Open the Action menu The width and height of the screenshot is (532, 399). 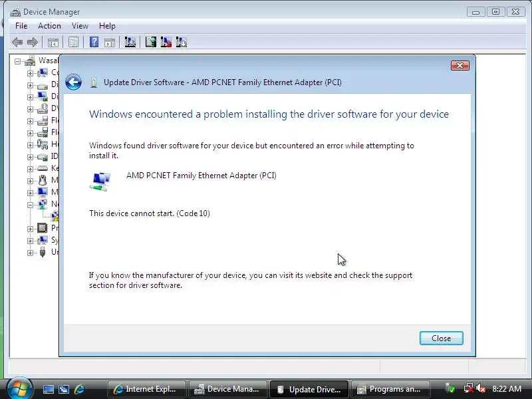coord(49,26)
